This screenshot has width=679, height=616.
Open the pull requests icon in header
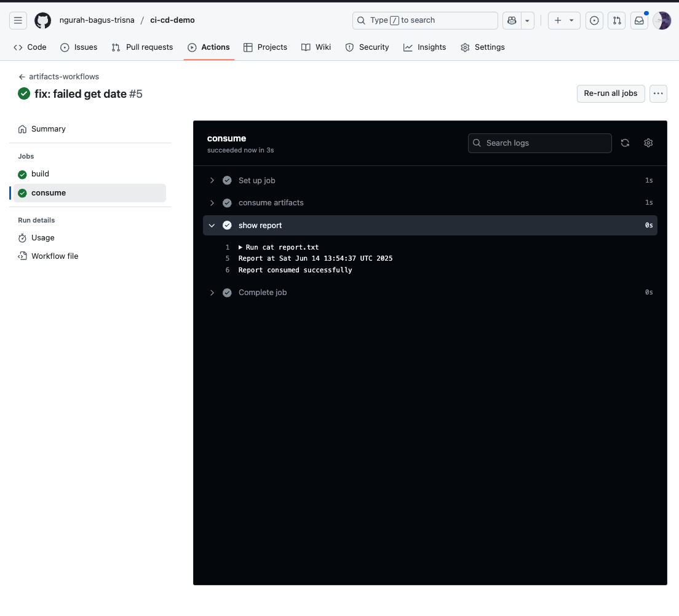click(x=616, y=20)
